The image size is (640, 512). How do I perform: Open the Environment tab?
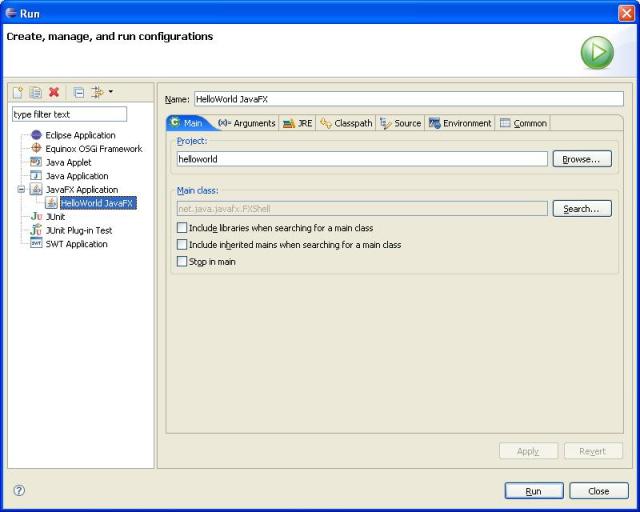(460, 123)
